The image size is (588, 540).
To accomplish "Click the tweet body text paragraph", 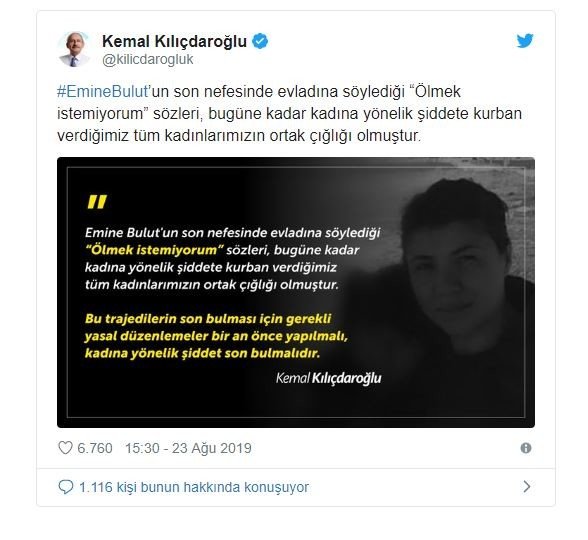I will [289, 114].
